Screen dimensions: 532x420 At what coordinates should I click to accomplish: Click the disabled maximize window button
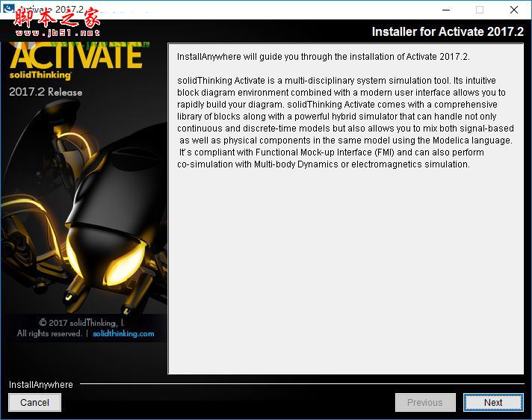coord(480,10)
